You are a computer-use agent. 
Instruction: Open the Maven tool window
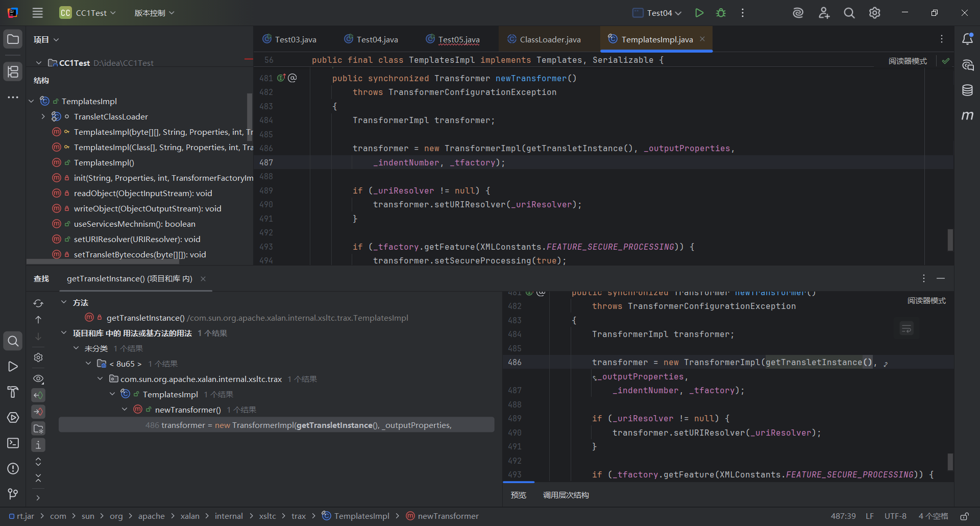point(967,116)
